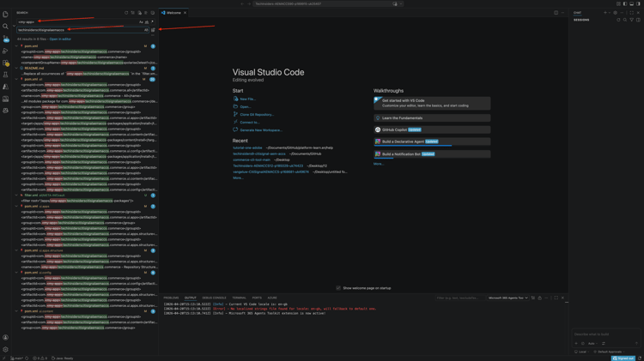The height and width of the screenshot is (361, 644).
Task: Start a new chat session
Action: point(605,13)
